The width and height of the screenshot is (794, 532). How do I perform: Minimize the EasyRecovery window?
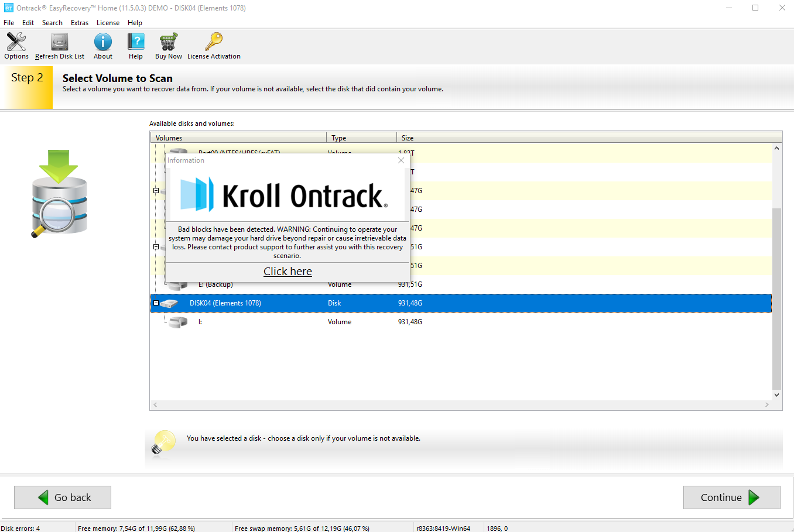pyautogui.click(x=729, y=8)
